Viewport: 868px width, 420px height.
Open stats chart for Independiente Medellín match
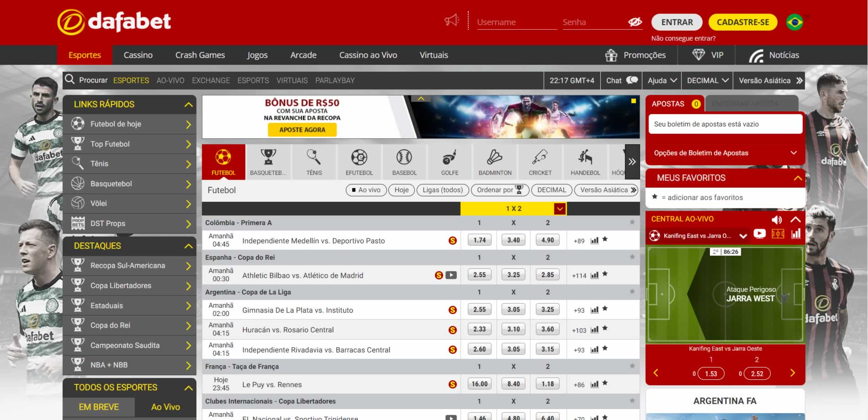pyautogui.click(x=594, y=241)
